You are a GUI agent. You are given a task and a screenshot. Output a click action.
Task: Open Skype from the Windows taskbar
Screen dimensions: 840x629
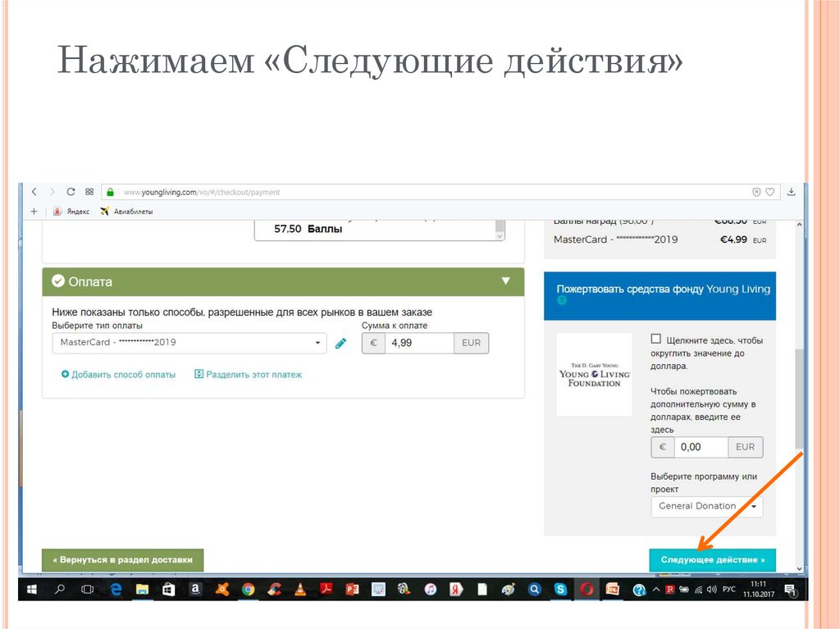tap(560, 589)
